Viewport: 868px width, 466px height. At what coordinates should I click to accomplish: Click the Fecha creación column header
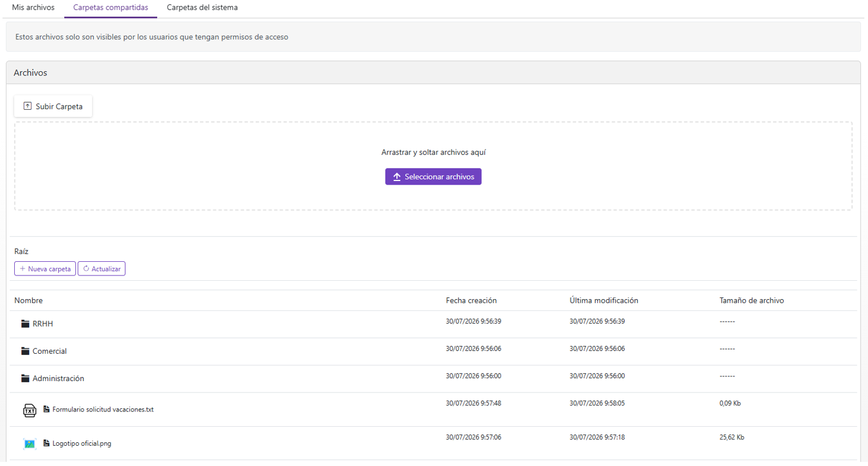[x=471, y=300]
